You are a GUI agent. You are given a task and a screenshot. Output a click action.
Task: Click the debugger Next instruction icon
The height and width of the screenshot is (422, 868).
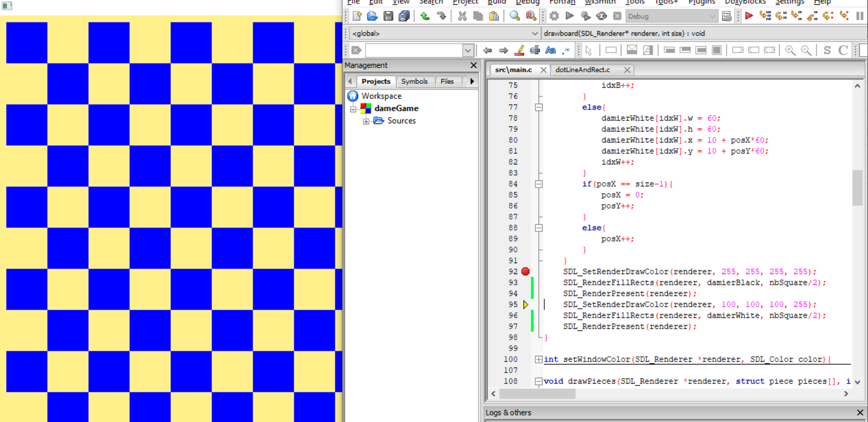click(x=829, y=16)
